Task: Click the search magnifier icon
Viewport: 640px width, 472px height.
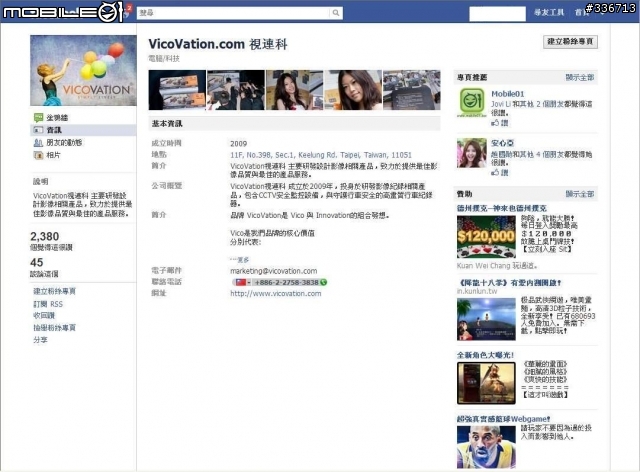Action: [336, 13]
